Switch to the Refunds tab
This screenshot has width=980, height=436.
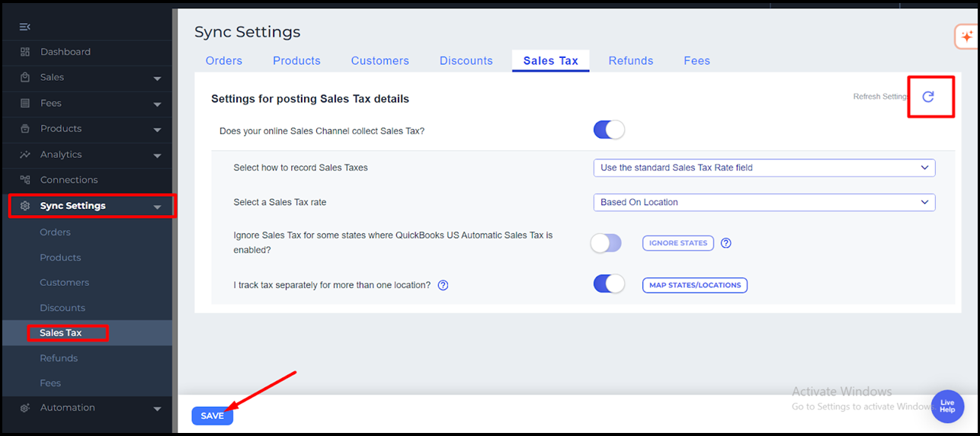pyautogui.click(x=630, y=61)
